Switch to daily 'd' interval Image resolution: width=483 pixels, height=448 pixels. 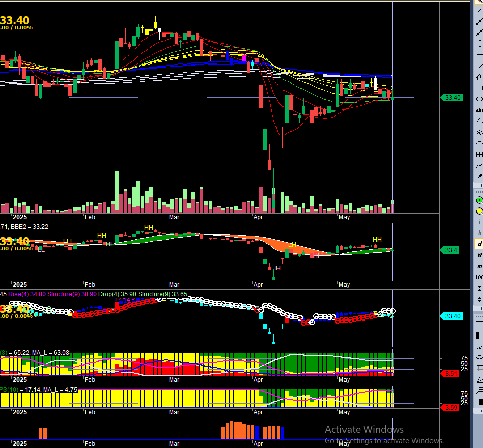pyautogui.click(x=479, y=244)
